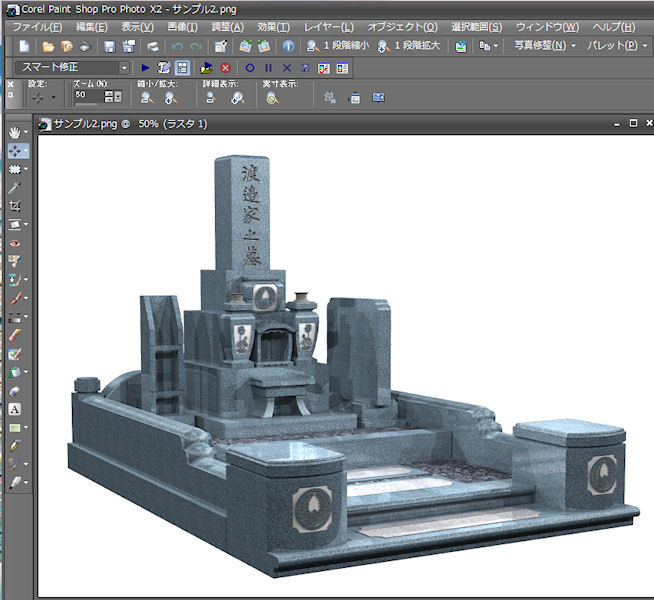Expand the Clone Brush flyout arrow
654x600 pixels.
pyautogui.click(x=26, y=280)
